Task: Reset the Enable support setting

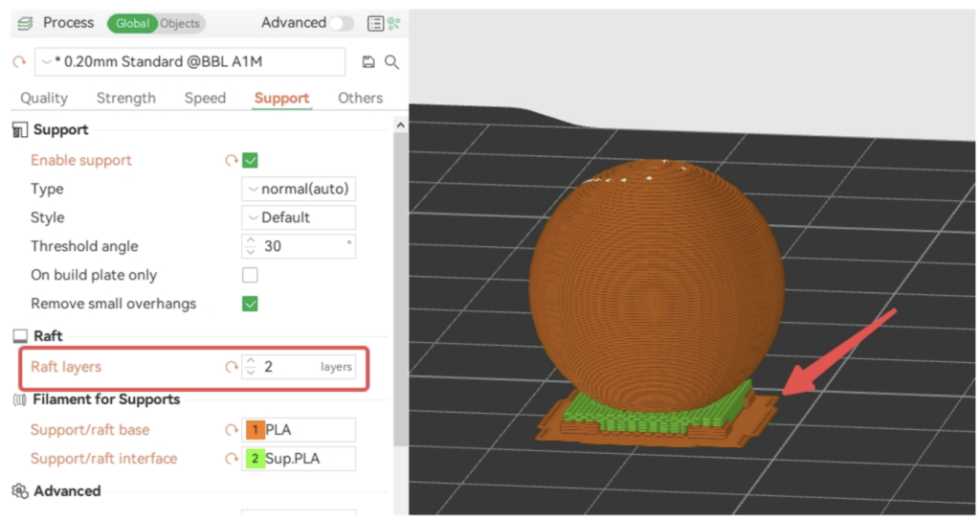Action: [232, 161]
